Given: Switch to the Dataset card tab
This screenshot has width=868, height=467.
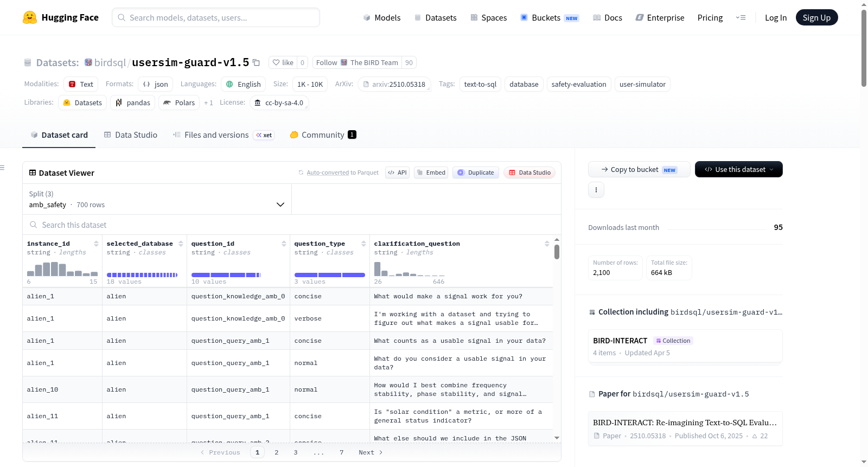Looking at the screenshot, I should (x=59, y=135).
